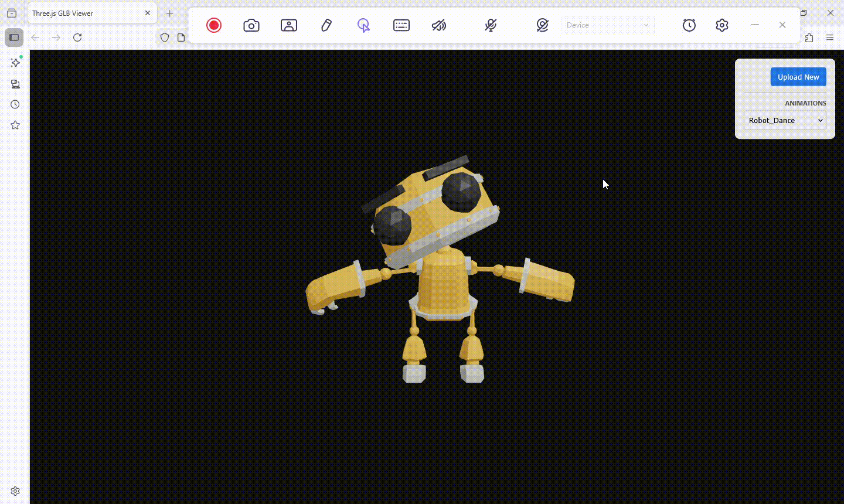Open the bookmarks star in the sidebar
844x504 pixels.
point(15,125)
